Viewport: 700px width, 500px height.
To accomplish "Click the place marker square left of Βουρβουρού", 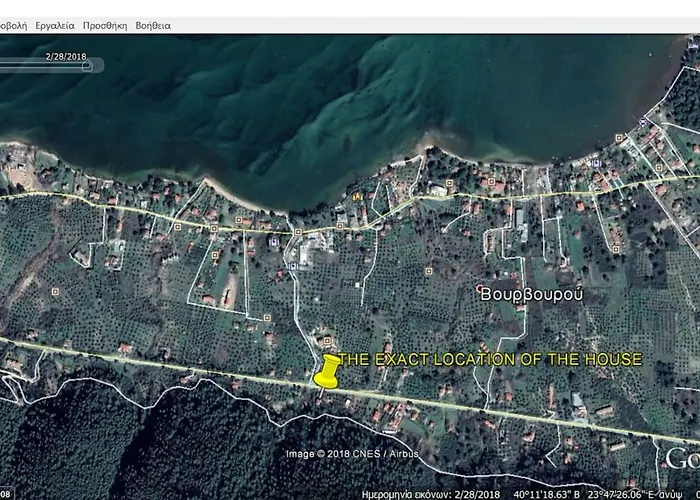I will click(428, 270).
